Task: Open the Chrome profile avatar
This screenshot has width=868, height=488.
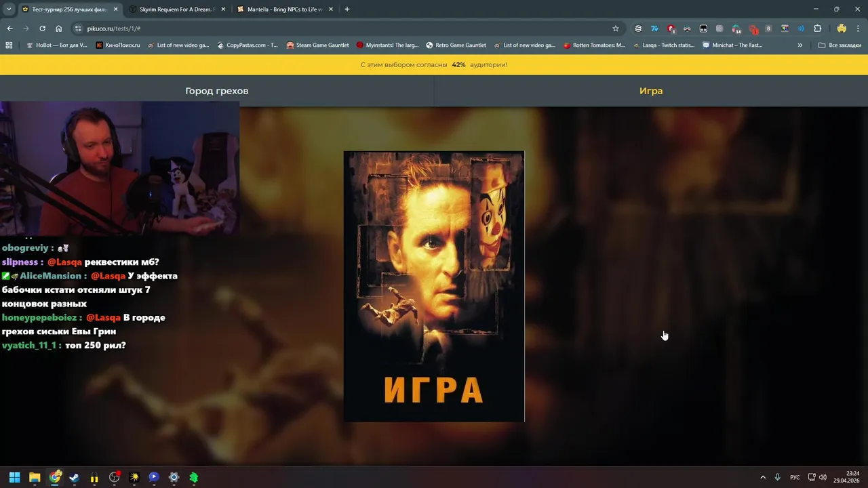Action: pyautogui.click(x=842, y=28)
